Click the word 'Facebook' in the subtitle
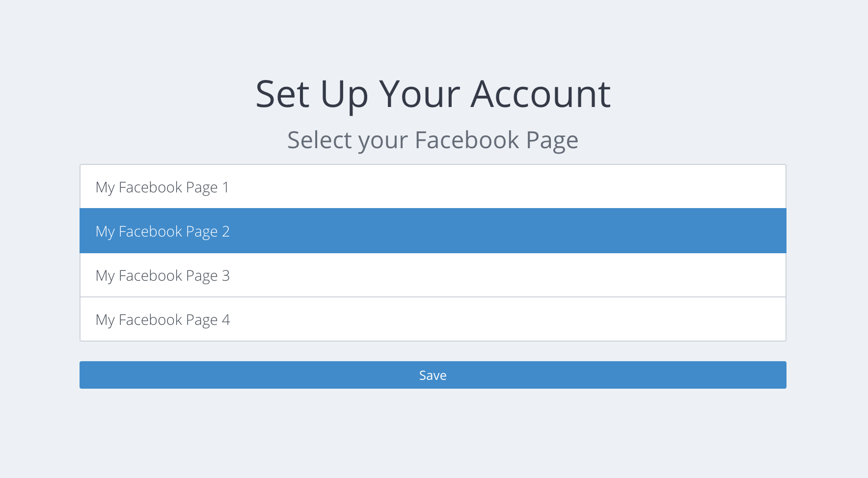The width and height of the screenshot is (868, 478). (x=467, y=140)
